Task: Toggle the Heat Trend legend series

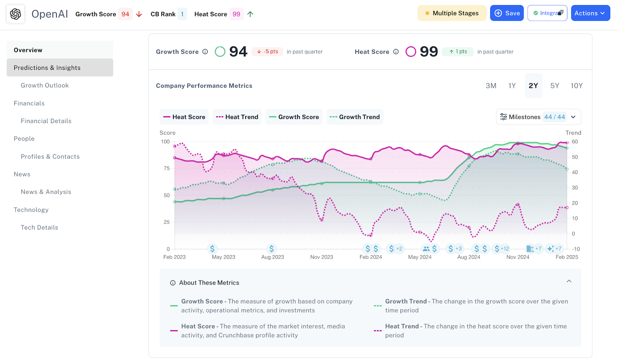Action: (237, 117)
